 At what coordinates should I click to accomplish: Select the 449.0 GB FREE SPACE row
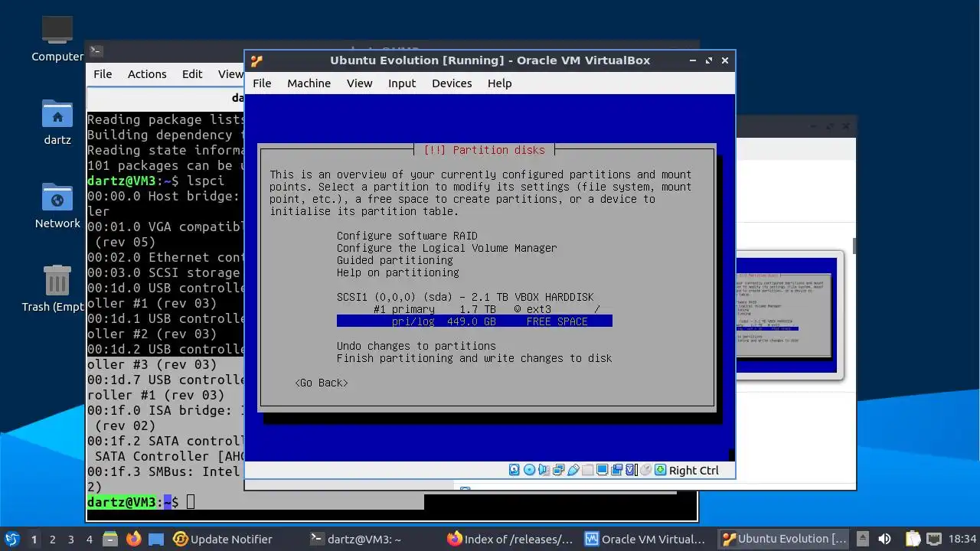[x=475, y=321]
